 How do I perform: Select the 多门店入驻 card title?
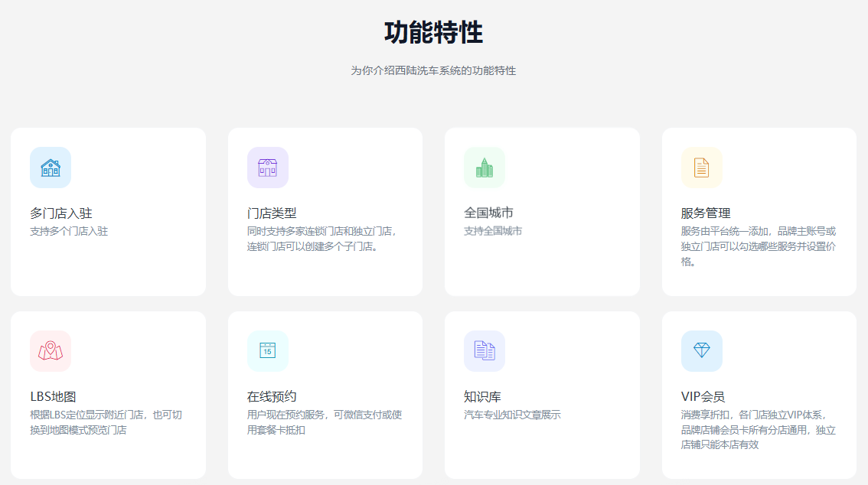pyautogui.click(x=61, y=213)
